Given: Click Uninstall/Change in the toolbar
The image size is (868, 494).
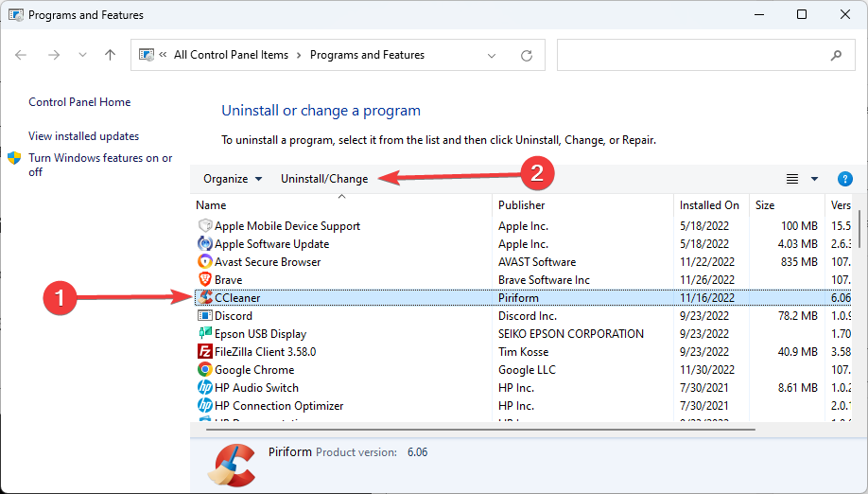Looking at the screenshot, I should (324, 179).
